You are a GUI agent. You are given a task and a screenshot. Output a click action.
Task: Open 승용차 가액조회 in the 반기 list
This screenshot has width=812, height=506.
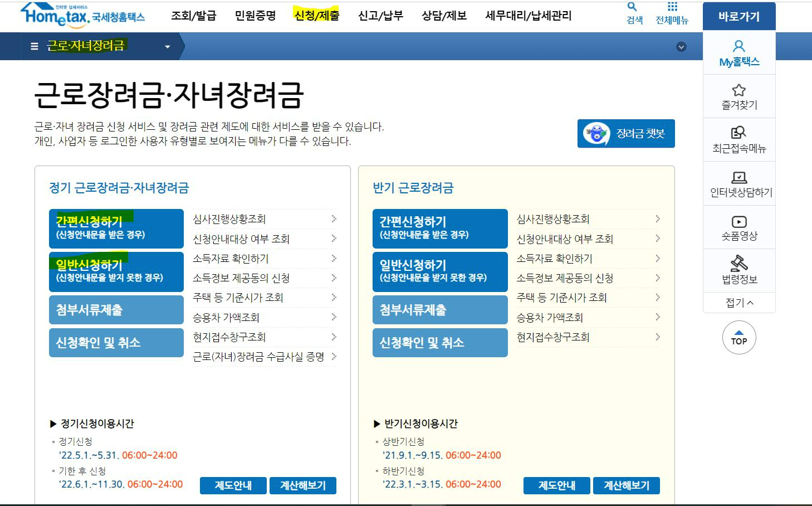pyautogui.click(x=588, y=318)
